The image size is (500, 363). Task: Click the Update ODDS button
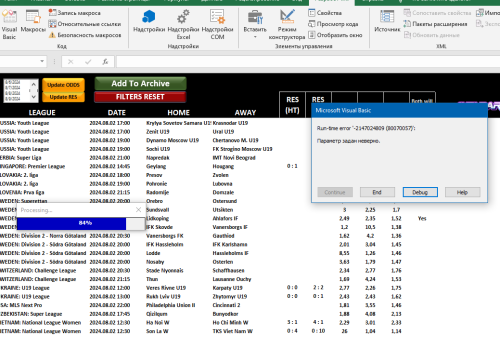click(63, 85)
